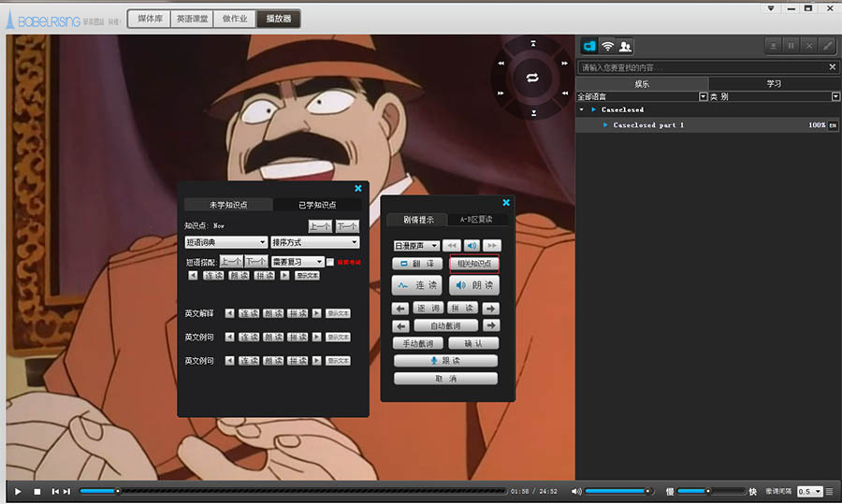
Task: Click rewind icon beside 日漫原声 dropdown
Action: point(452,245)
